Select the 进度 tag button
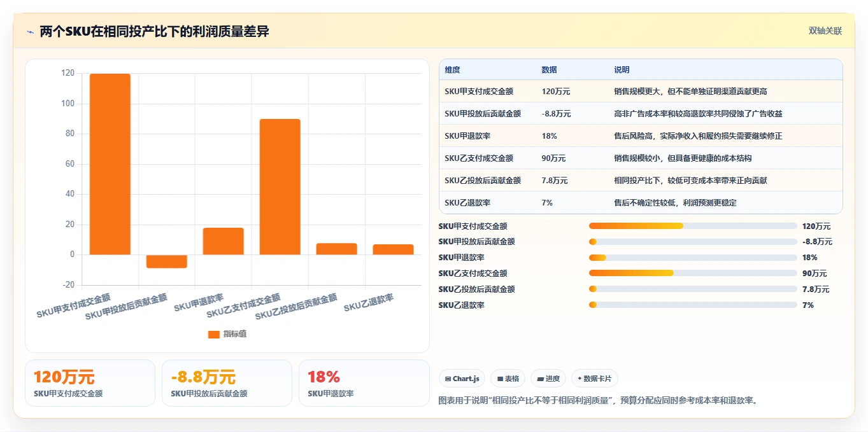868x432 pixels. tap(548, 379)
